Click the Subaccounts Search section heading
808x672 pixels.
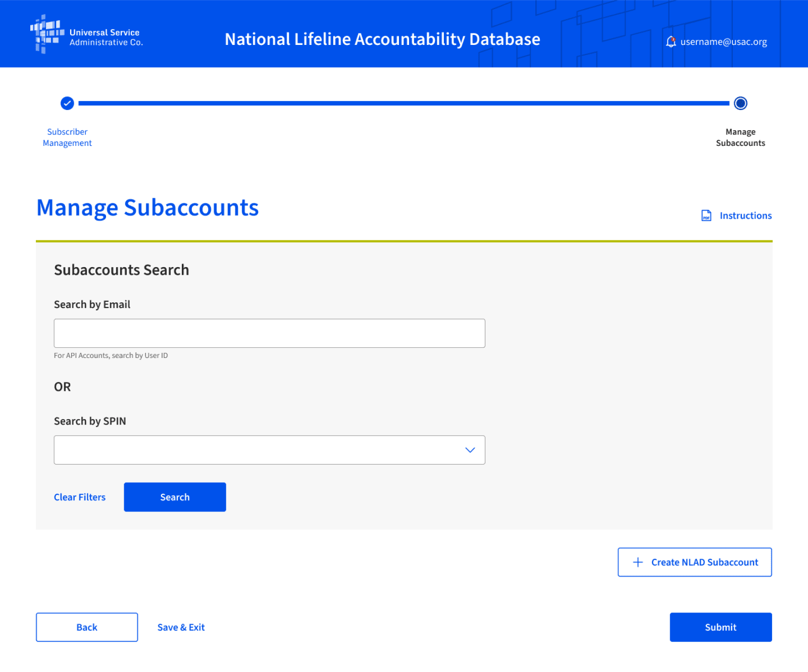[x=122, y=270]
